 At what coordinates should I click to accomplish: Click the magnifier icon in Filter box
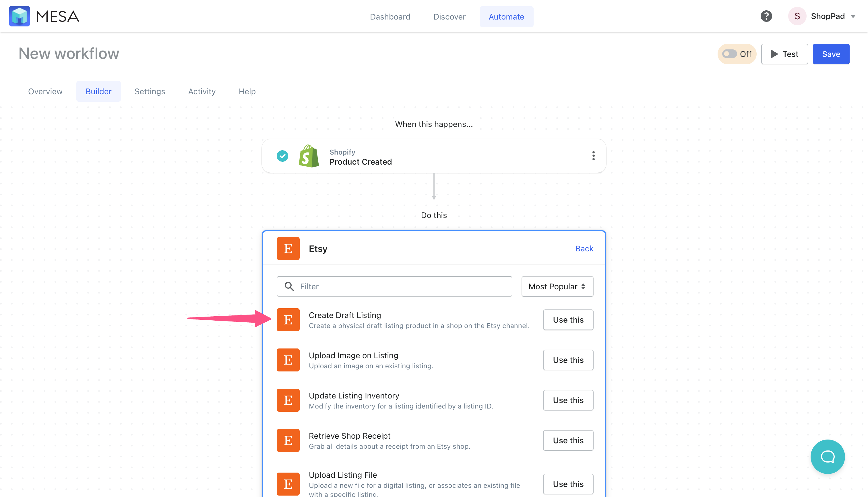(289, 286)
